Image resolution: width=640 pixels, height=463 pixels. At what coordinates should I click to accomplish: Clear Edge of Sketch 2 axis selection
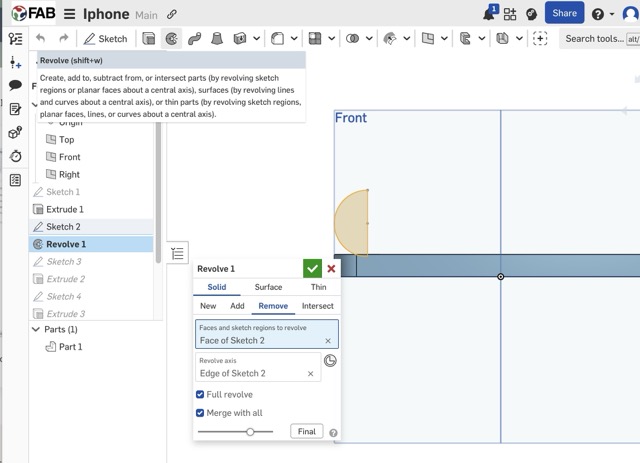tap(310, 374)
